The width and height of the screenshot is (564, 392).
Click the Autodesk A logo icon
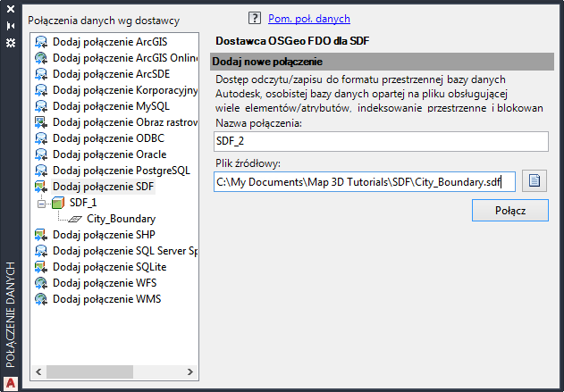click(11, 383)
